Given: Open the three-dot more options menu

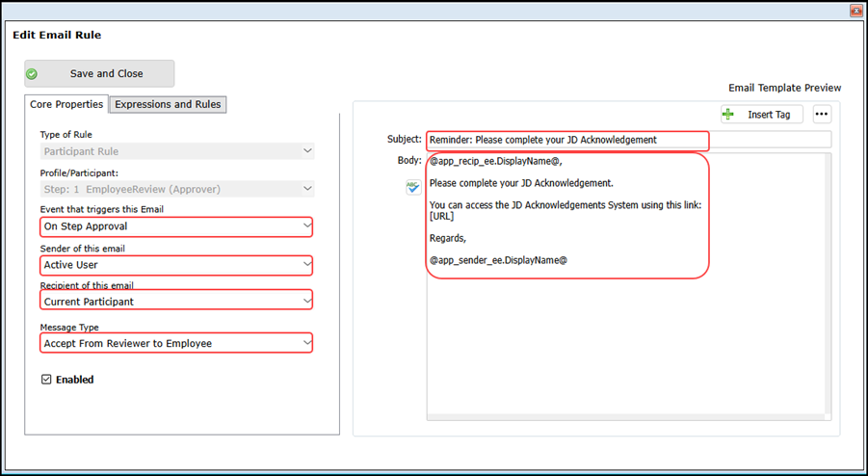Looking at the screenshot, I should pos(821,115).
